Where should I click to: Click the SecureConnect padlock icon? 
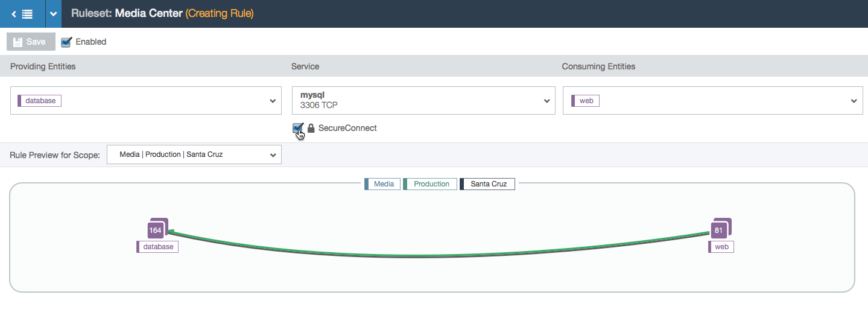[x=311, y=128]
